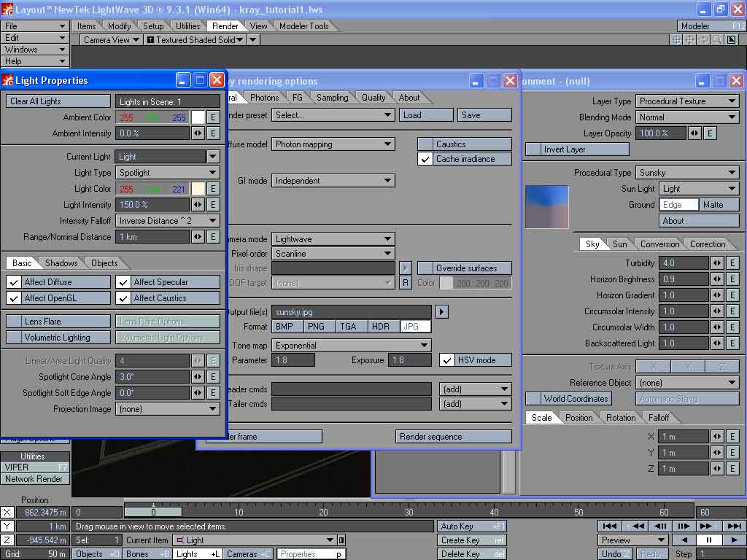
Task: Open the Light Type dropdown
Action: pyautogui.click(x=168, y=173)
